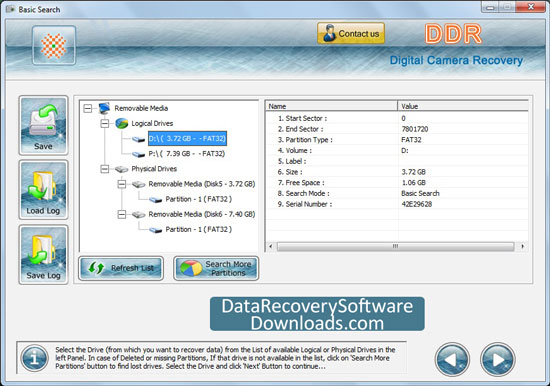Go to next step with right arrow
The height and width of the screenshot is (386, 550).
[x=497, y=359]
